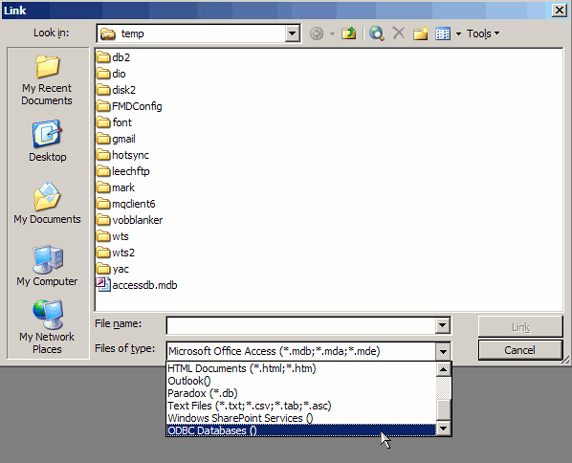Expand the Look in dropdown arrow
572x463 pixels.
click(x=292, y=34)
